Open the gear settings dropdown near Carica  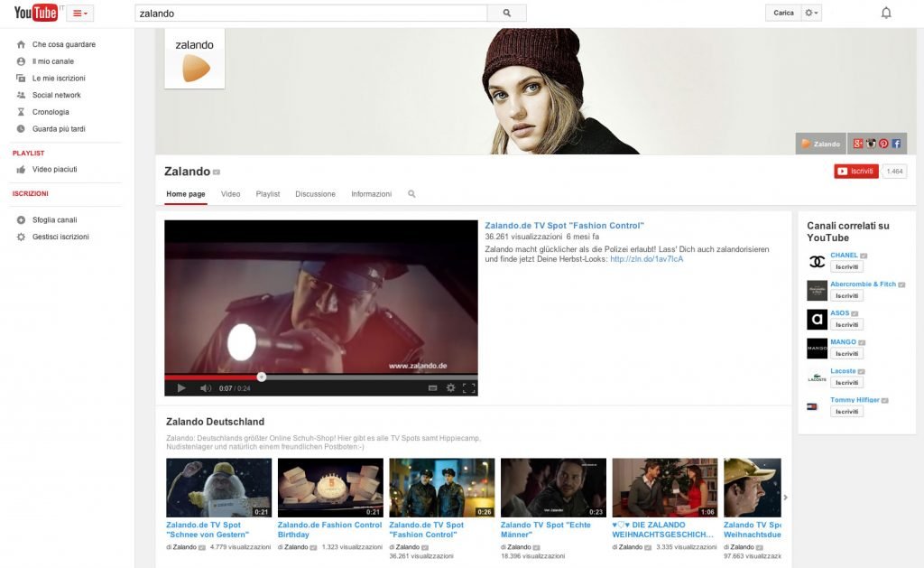tap(811, 13)
